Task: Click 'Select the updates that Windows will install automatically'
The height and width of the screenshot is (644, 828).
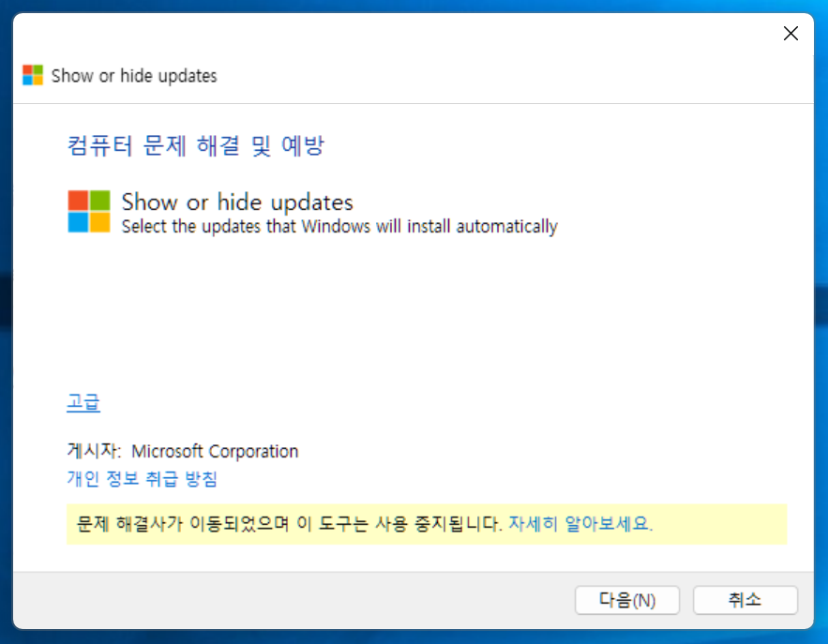Action: (x=339, y=227)
